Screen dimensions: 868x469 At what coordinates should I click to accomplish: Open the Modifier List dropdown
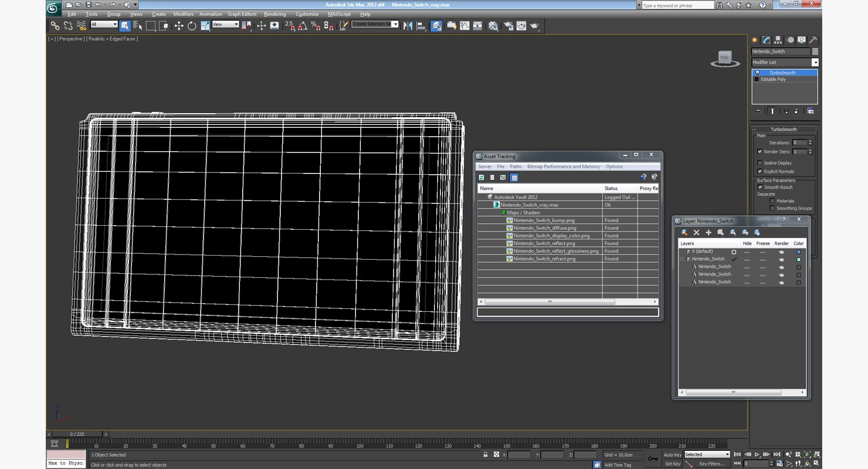coord(815,62)
